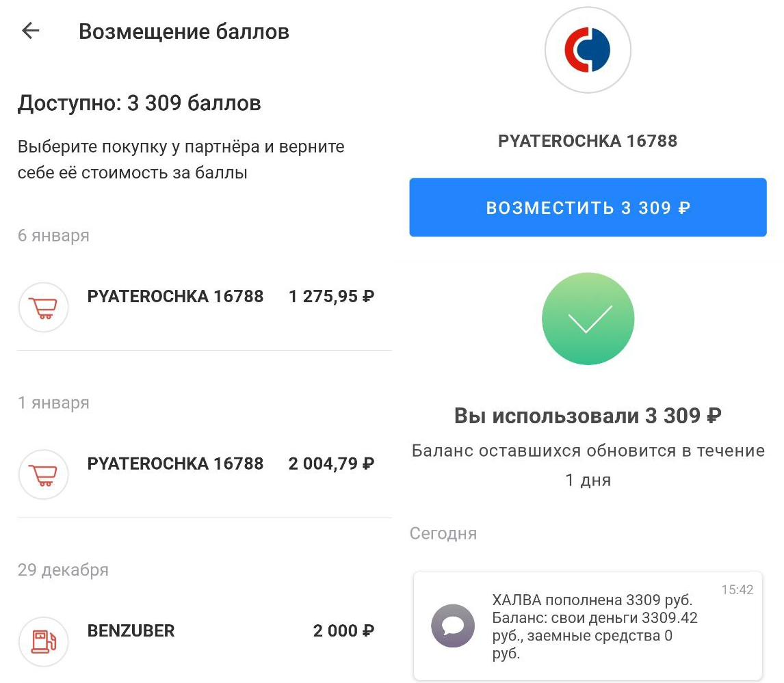Viewport: 784px width, 683px height.
Task: Click the green checkmark success icon
Action: point(588,319)
